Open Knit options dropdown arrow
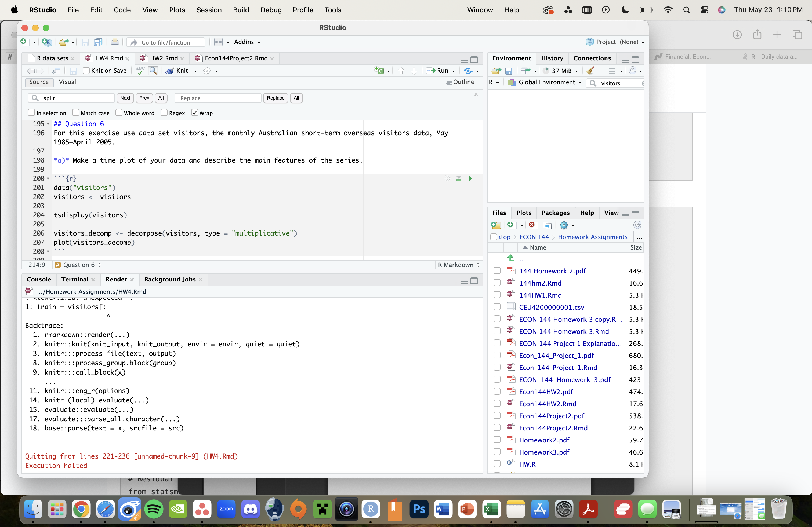The image size is (812, 527). (196, 71)
